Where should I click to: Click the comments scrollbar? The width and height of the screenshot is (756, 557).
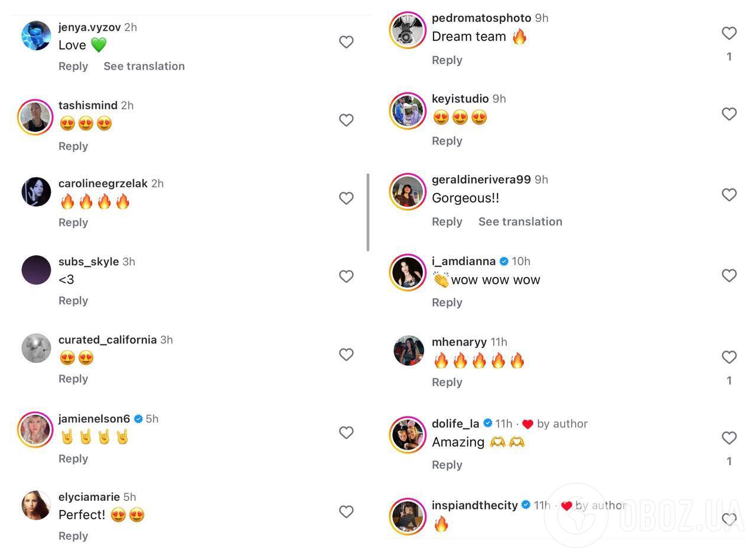[x=368, y=211]
